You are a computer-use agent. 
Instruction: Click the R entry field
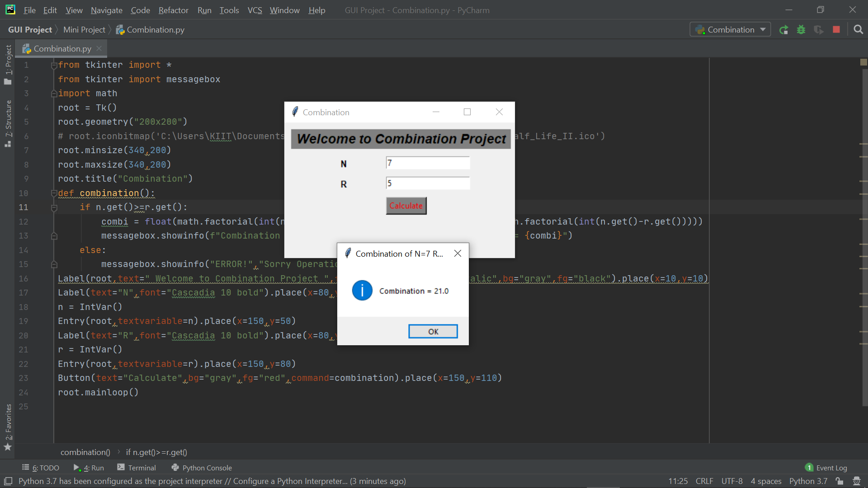(428, 183)
